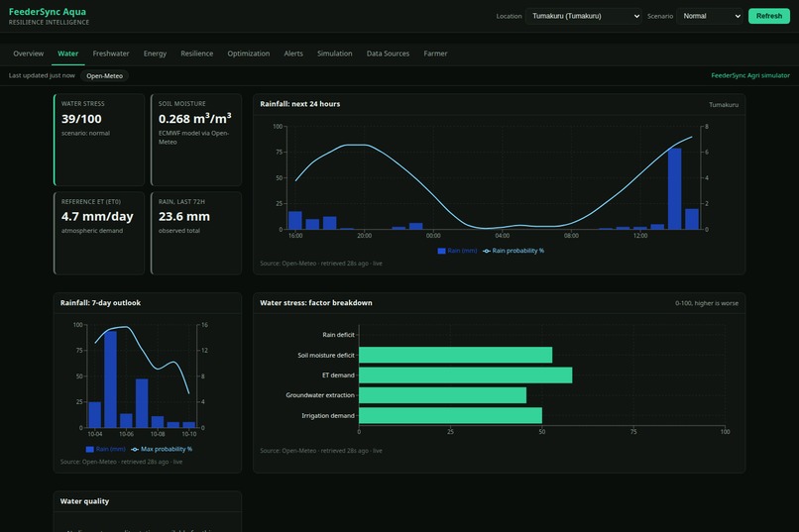Screen dimensions: 799x532
Task: Open the Farmer tab
Action: [x=435, y=53]
